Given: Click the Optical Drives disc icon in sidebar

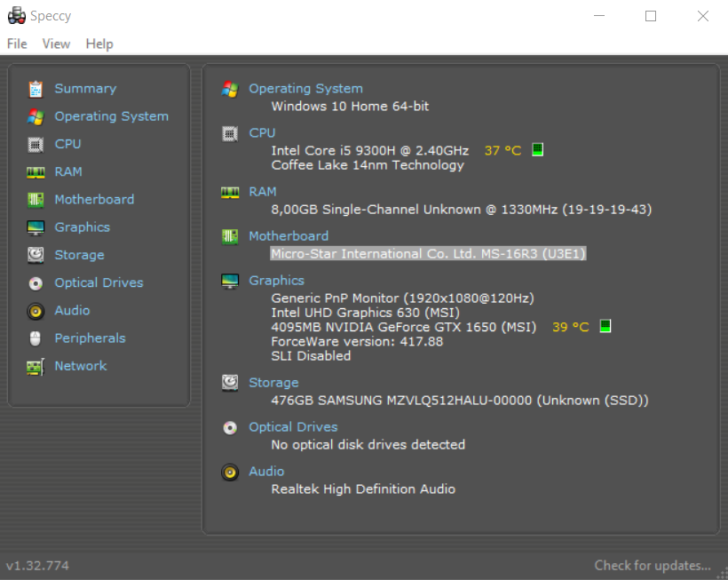Looking at the screenshot, I should (x=36, y=283).
